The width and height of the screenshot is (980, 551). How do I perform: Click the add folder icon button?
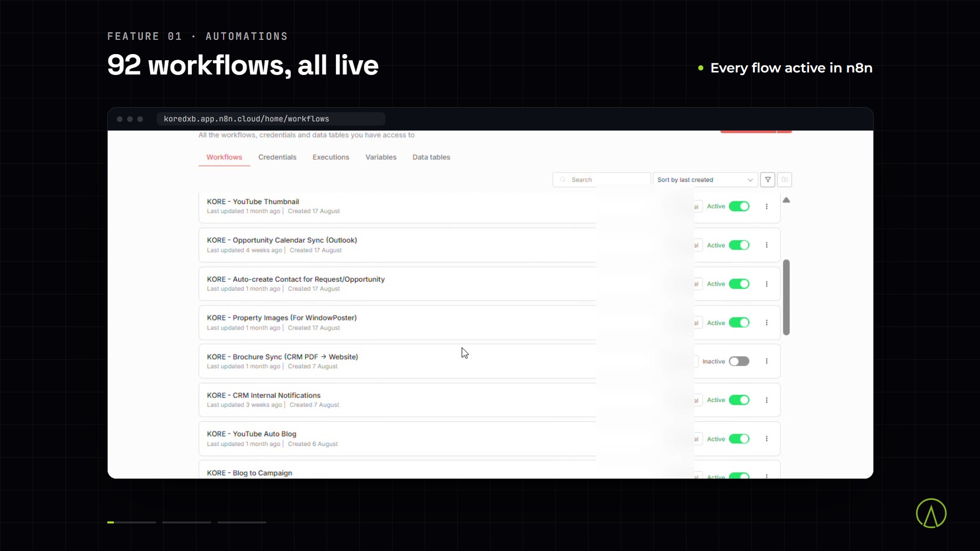point(785,180)
